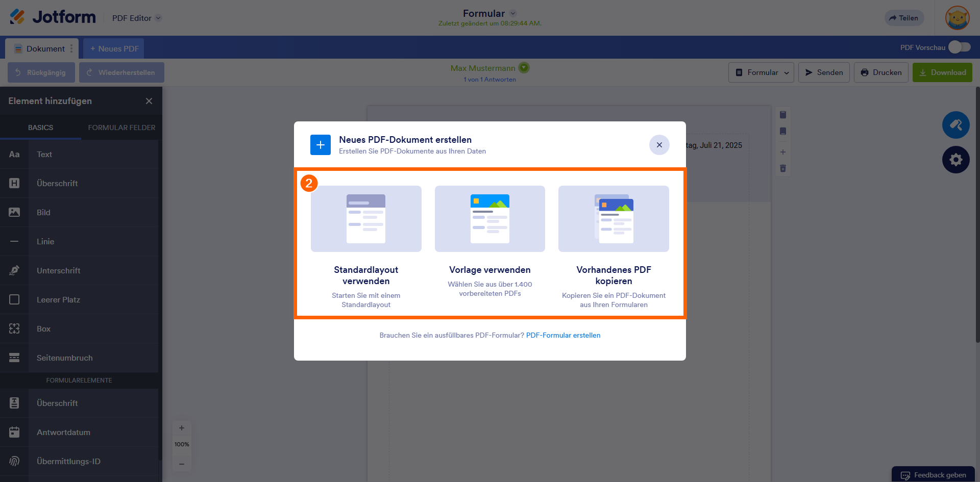Open the Max Mustermann submission dropdown
The width and height of the screenshot is (980, 482).
524,67
